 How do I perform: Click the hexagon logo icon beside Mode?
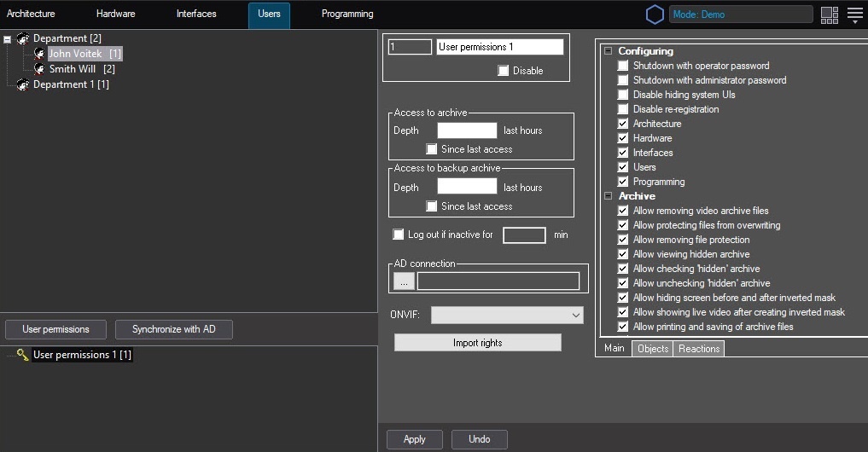[655, 14]
